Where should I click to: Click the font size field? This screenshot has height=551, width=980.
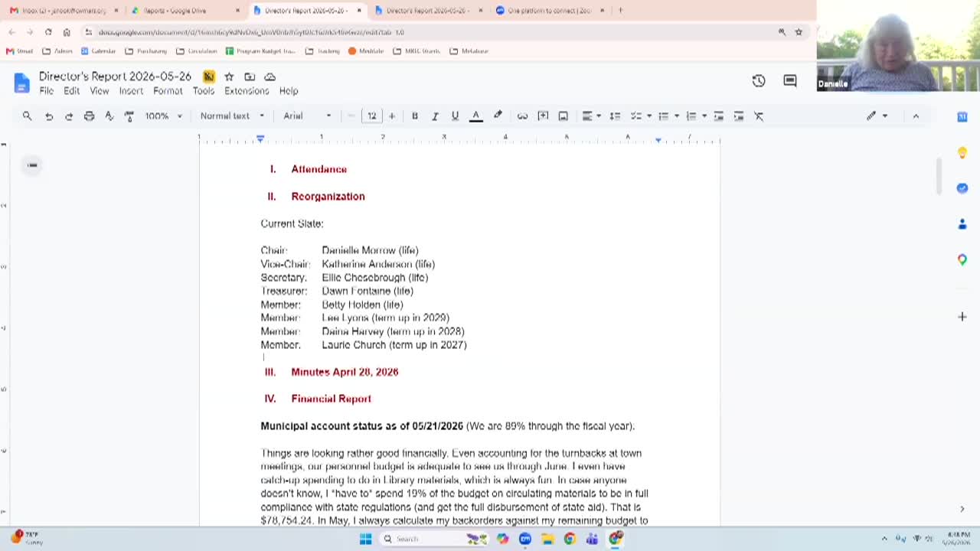tap(371, 116)
